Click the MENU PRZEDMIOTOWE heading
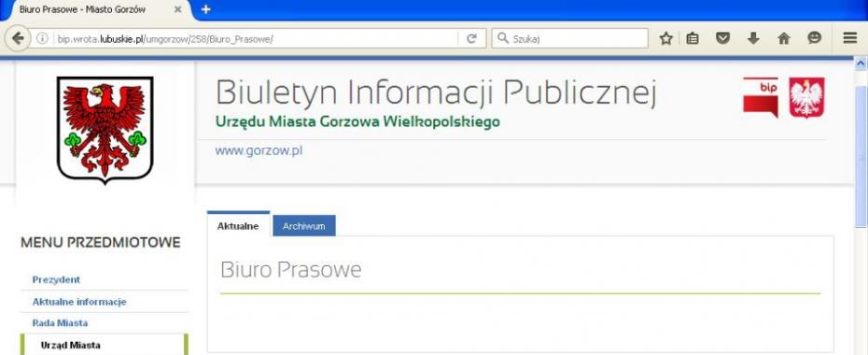Image resolution: width=868 pixels, height=355 pixels. tap(100, 243)
